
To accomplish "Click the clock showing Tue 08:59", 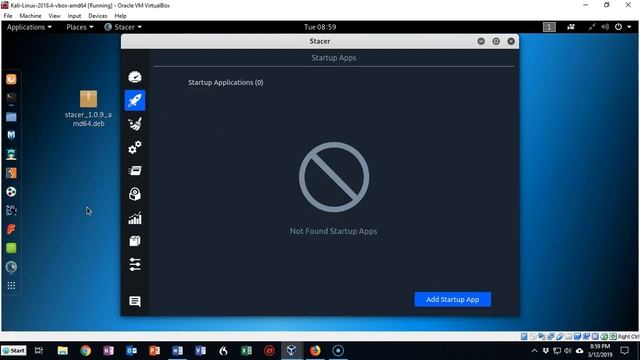I will [320, 27].
